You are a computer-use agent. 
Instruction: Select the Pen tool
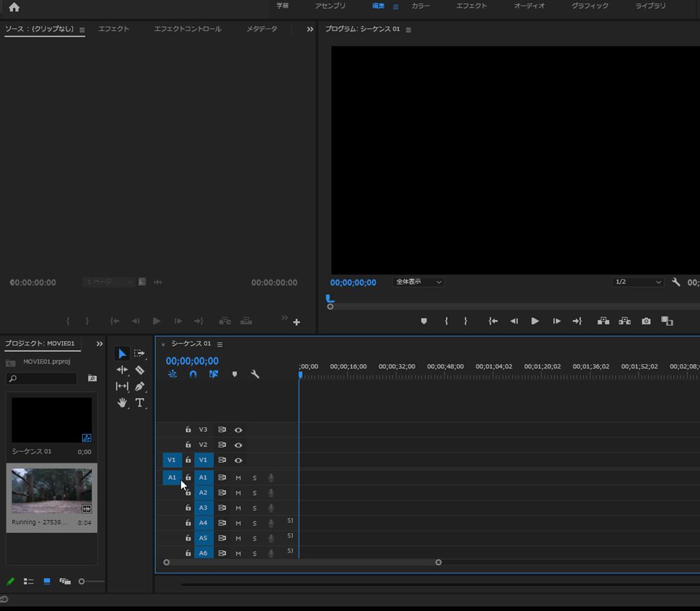pyautogui.click(x=139, y=386)
